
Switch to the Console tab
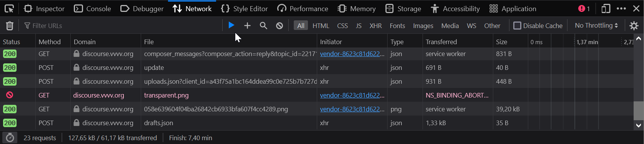pyautogui.click(x=92, y=8)
